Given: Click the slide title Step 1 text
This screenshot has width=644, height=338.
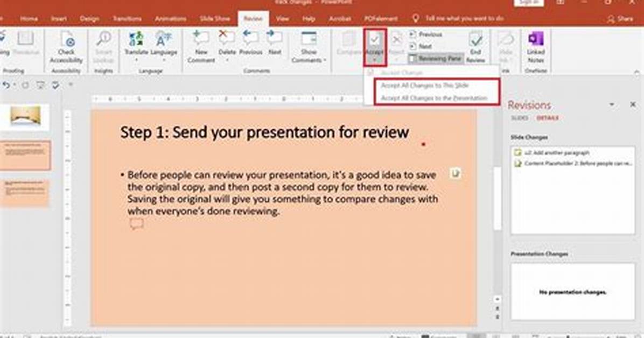Looking at the screenshot, I should pos(264,132).
